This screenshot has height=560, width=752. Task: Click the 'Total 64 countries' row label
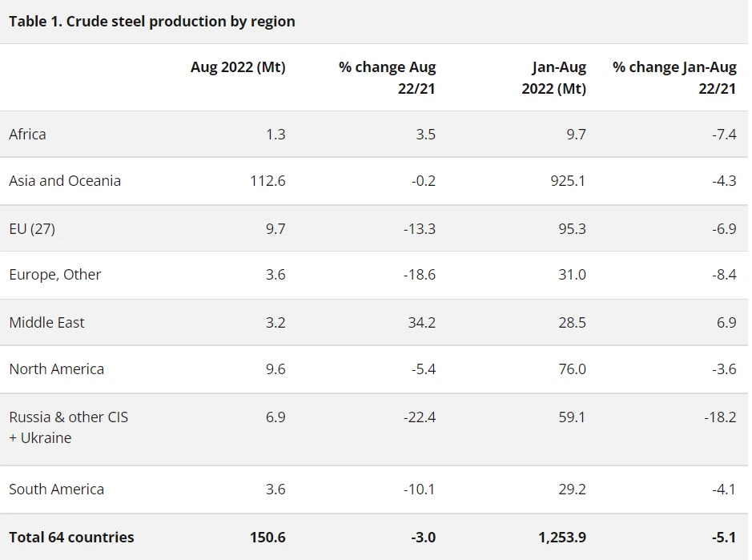tap(71, 538)
